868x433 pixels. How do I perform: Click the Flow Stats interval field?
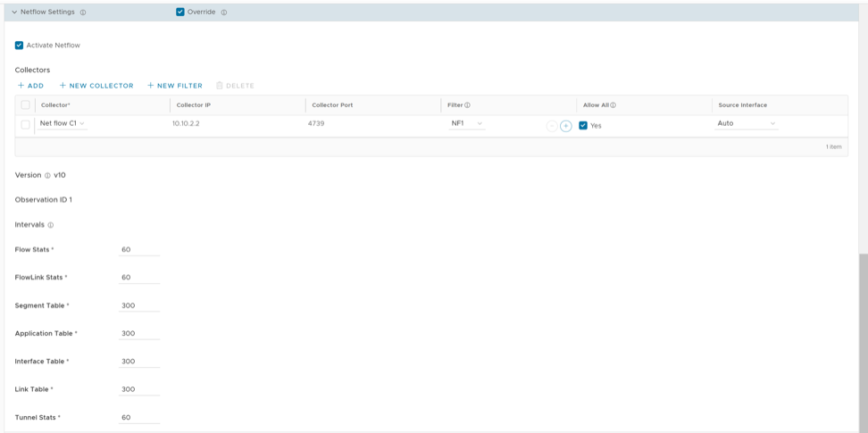pyautogui.click(x=139, y=250)
